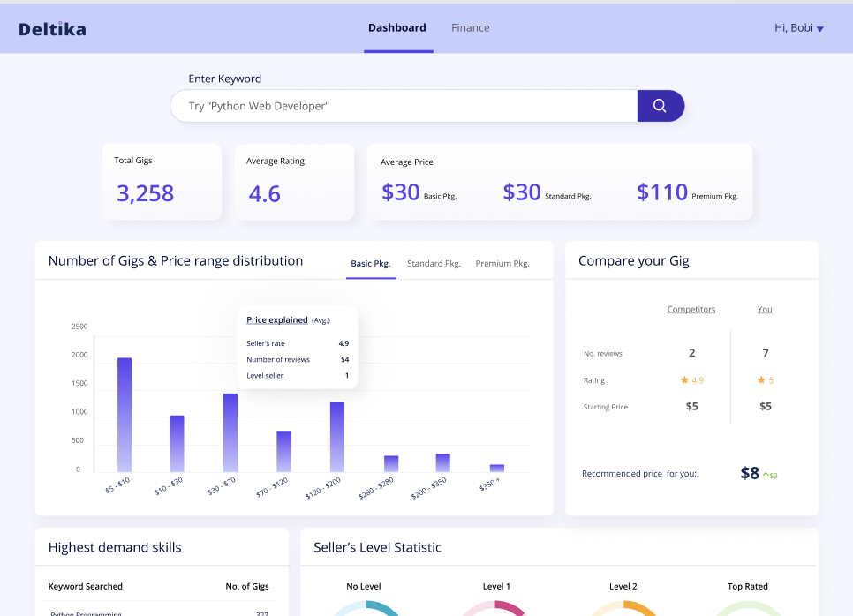Select the Dashboard tab

(397, 27)
